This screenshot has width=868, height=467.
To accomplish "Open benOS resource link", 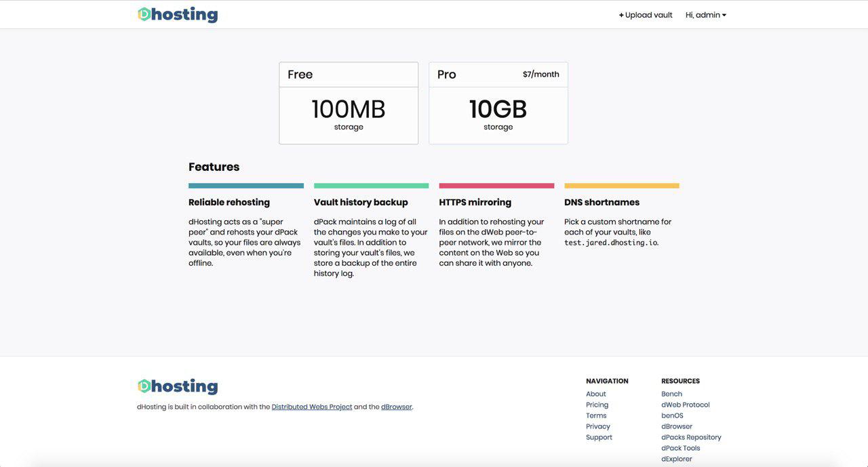I will [x=673, y=415].
